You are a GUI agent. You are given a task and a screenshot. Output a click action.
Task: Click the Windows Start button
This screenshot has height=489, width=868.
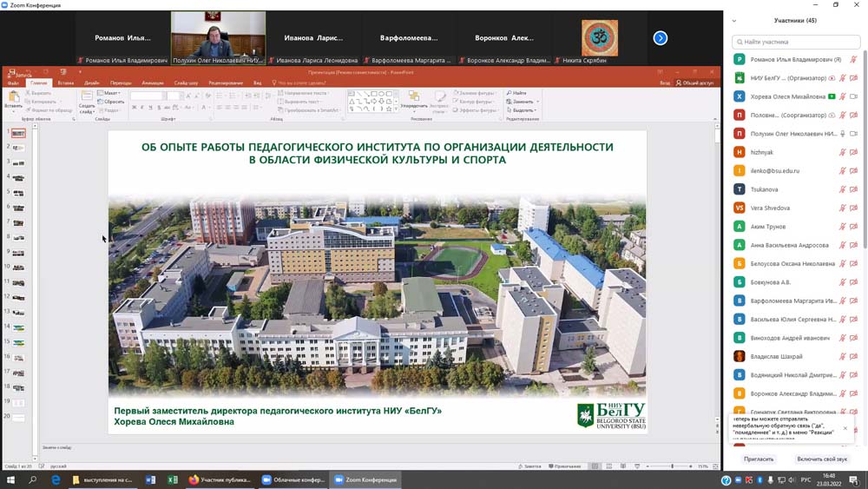point(11,479)
